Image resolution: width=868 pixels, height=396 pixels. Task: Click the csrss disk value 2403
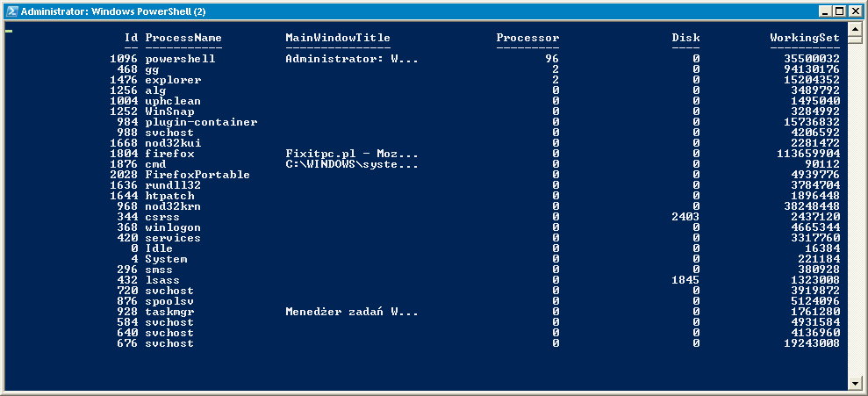coord(685,217)
